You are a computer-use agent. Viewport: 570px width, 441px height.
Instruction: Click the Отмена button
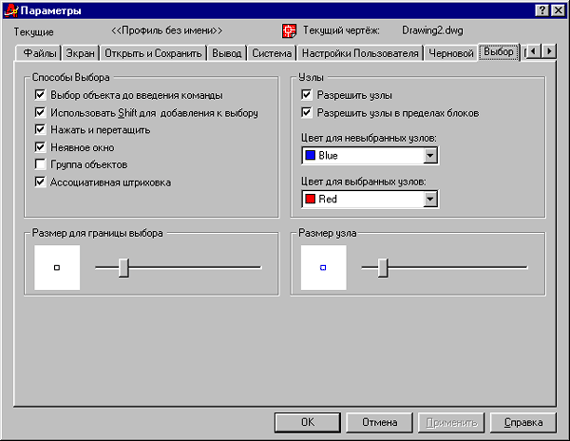379,422
